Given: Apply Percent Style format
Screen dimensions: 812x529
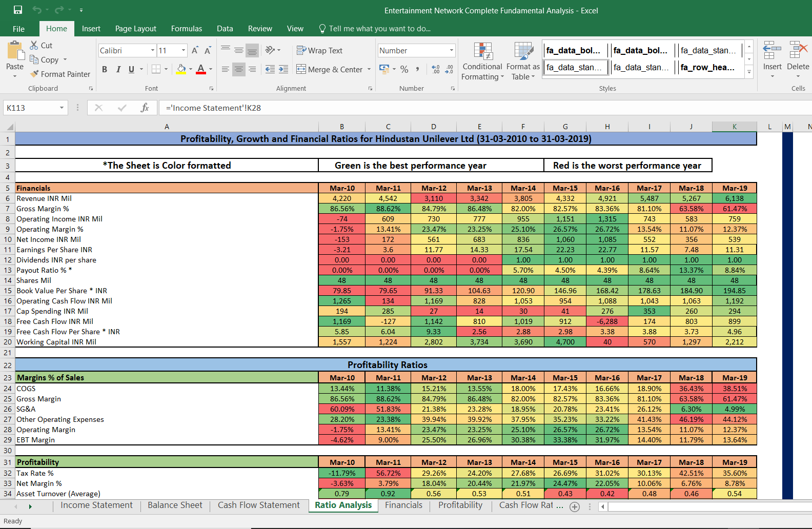Looking at the screenshot, I should pos(404,69).
